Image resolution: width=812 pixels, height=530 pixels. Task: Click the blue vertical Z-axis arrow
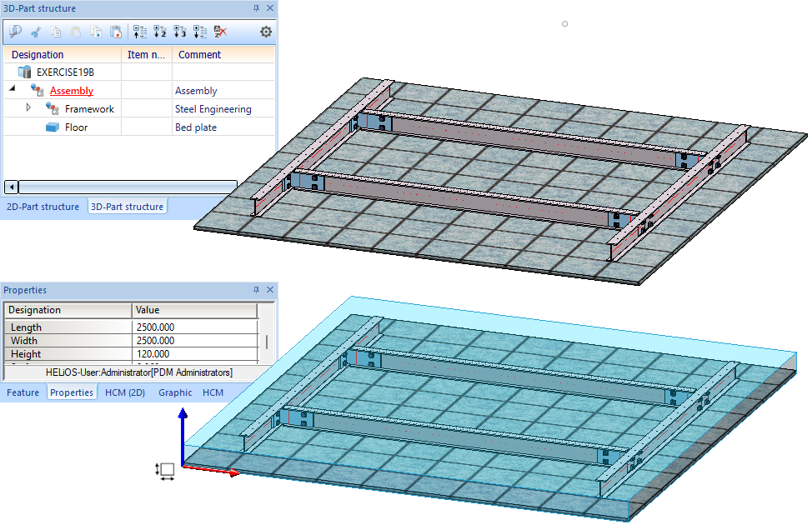pyautogui.click(x=183, y=435)
